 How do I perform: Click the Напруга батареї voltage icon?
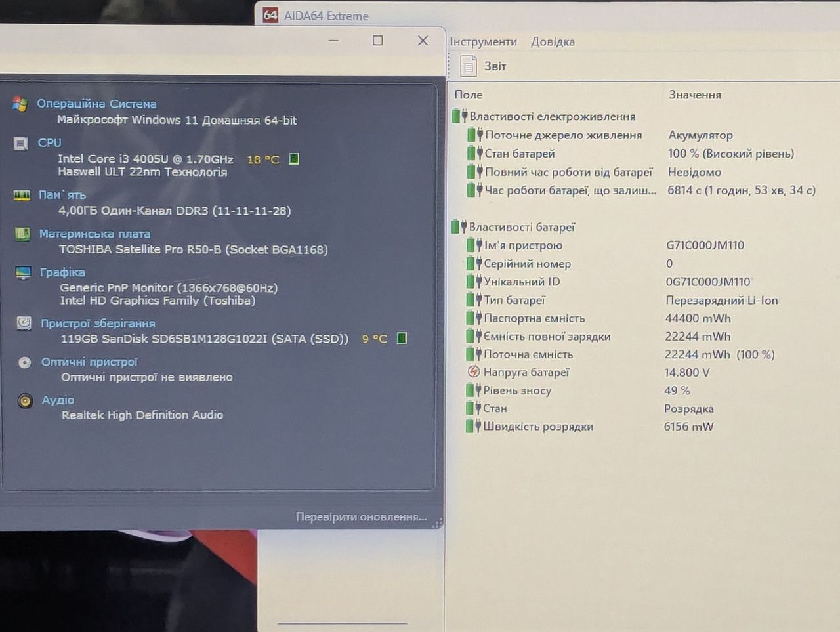tap(473, 372)
